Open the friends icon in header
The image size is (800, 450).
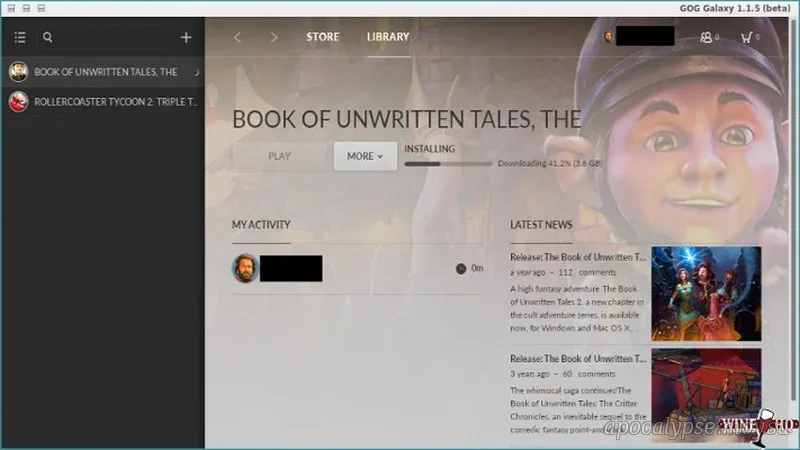tap(708, 37)
